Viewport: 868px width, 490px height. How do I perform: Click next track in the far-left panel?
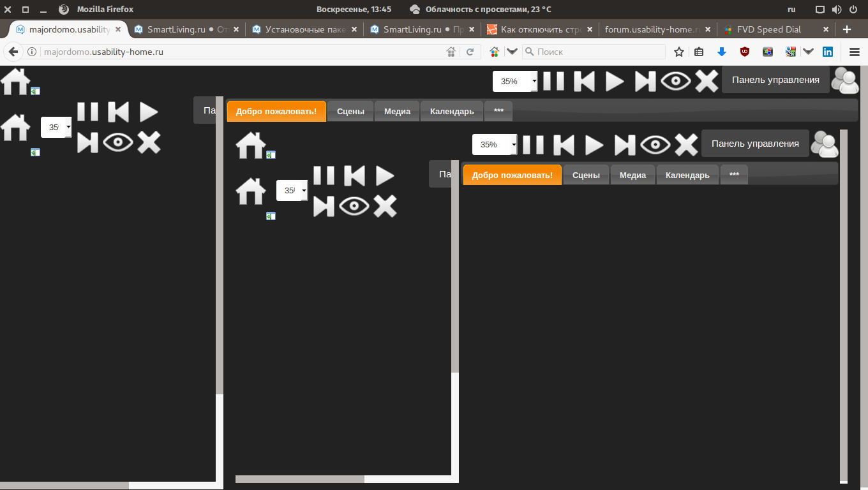click(x=87, y=142)
